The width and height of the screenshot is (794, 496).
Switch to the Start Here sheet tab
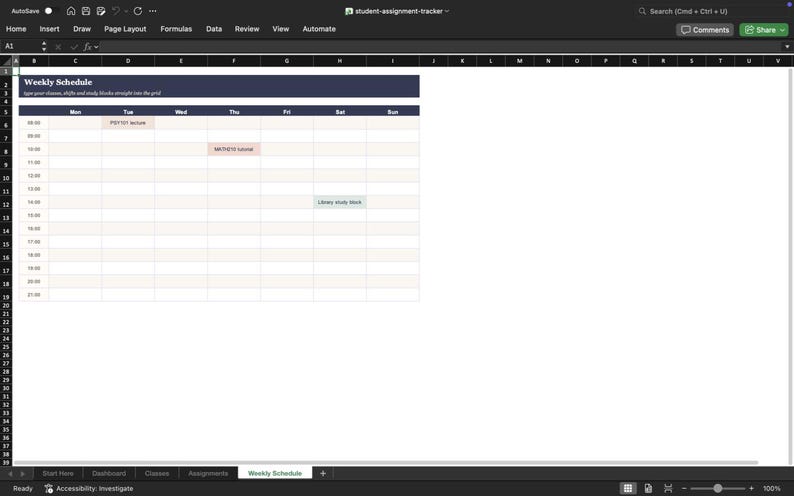click(58, 474)
